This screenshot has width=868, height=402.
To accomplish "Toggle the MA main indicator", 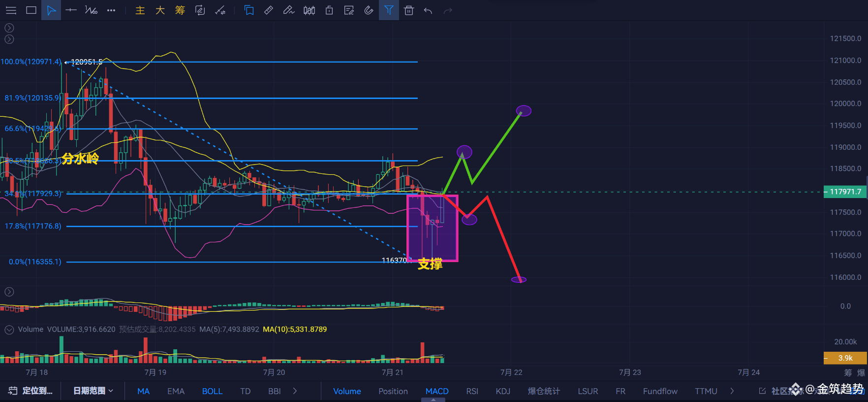I will pos(143,391).
